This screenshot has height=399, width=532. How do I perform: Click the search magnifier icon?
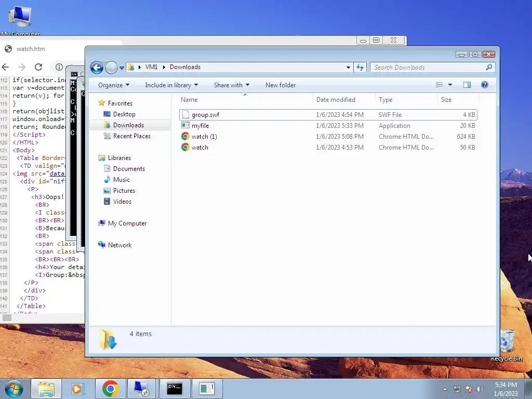pyautogui.click(x=489, y=67)
